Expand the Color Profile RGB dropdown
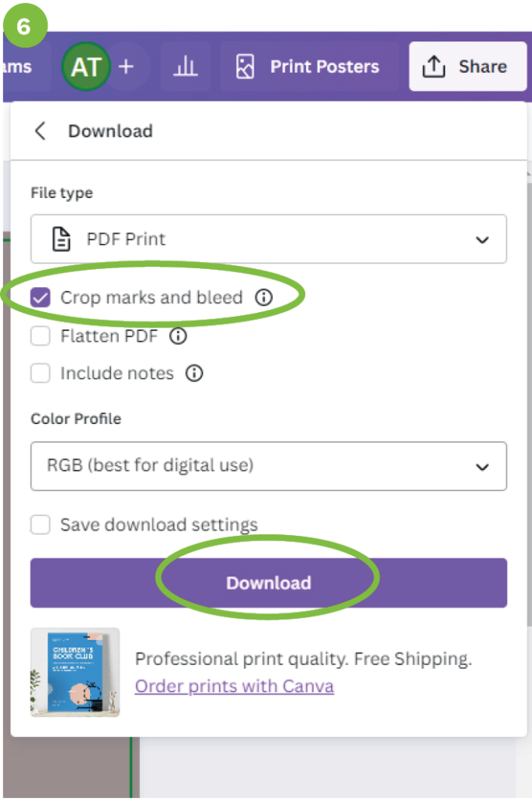532x801 pixels. pyautogui.click(x=268, y=466)
